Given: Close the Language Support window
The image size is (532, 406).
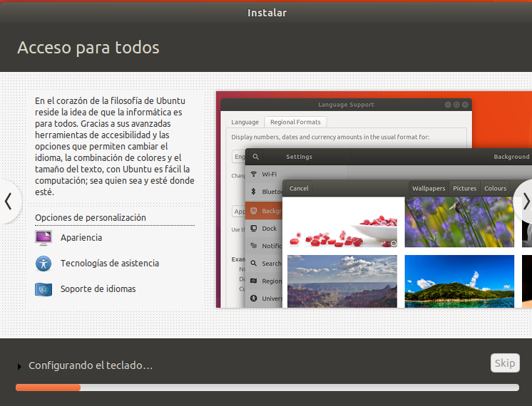Looking at the screenshot, I should [465, 105].
